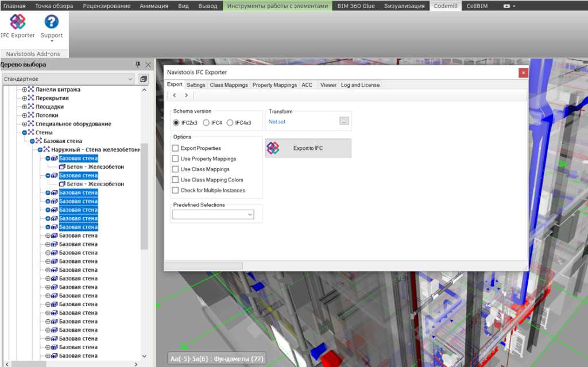Pin the Дерево выбора panel
Image resolution: width=588 pixels, height=367 pixels.
[x=138, y=64]
